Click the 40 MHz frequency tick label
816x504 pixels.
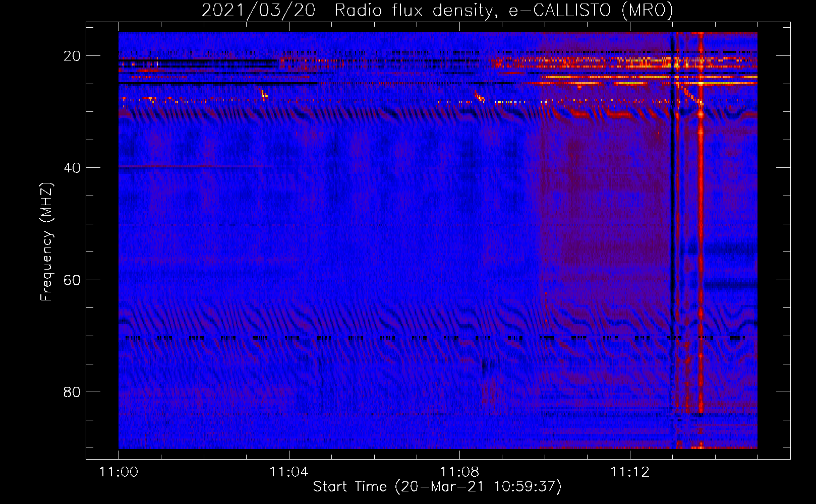pyautogui.click(x=72, y=168)
